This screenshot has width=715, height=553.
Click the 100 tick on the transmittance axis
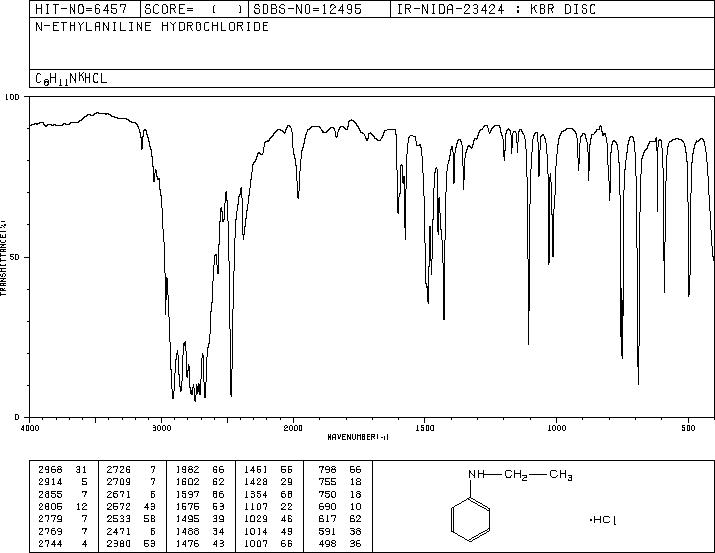point(12,97)
